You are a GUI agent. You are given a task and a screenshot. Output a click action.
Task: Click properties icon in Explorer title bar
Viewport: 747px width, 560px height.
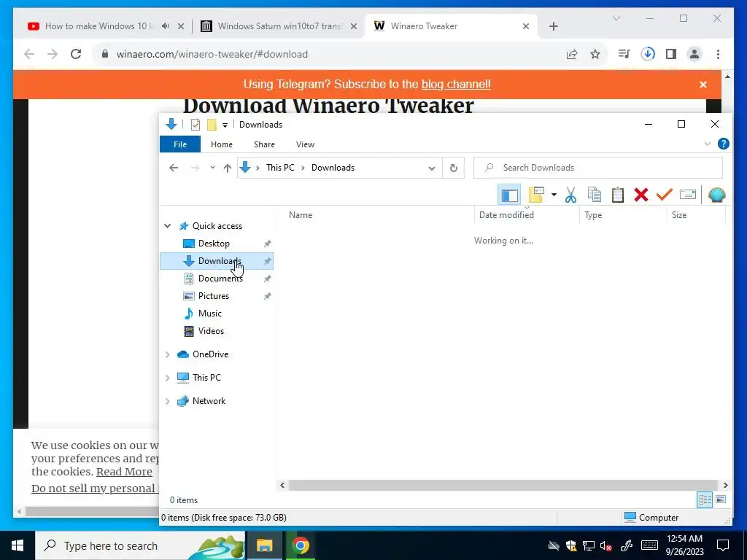point(196,125)
